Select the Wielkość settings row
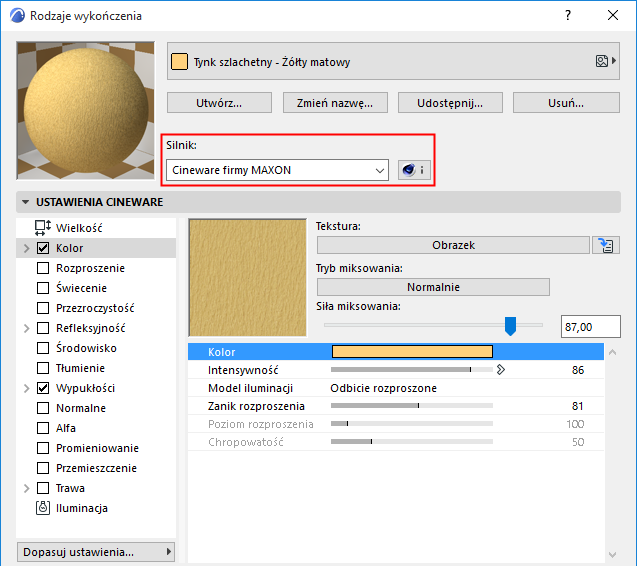 96,228
